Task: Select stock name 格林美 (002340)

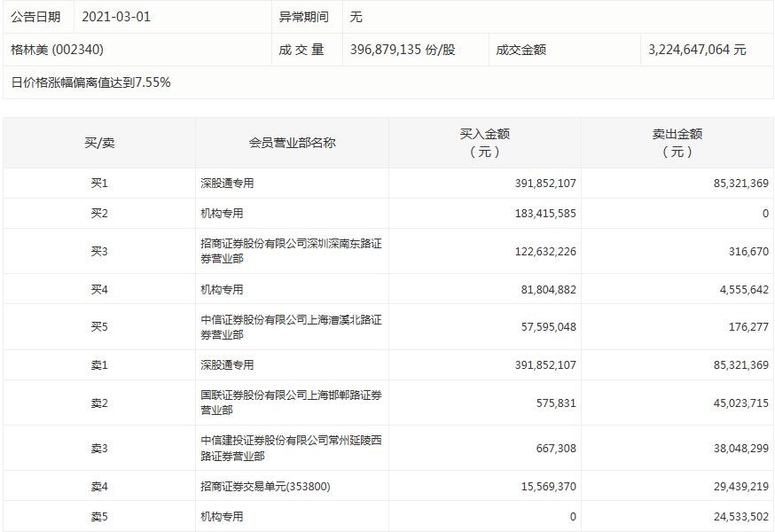Action: click(58, 50)
